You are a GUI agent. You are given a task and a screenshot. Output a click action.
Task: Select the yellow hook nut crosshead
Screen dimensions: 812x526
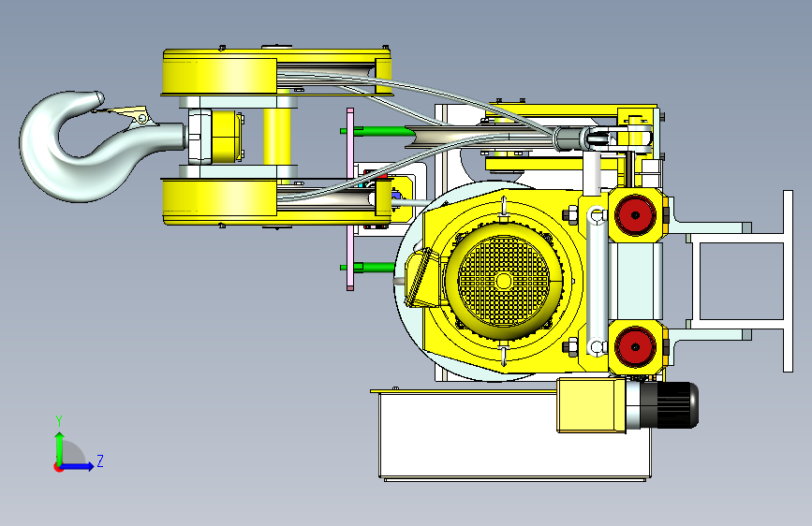tap(227, 136)
